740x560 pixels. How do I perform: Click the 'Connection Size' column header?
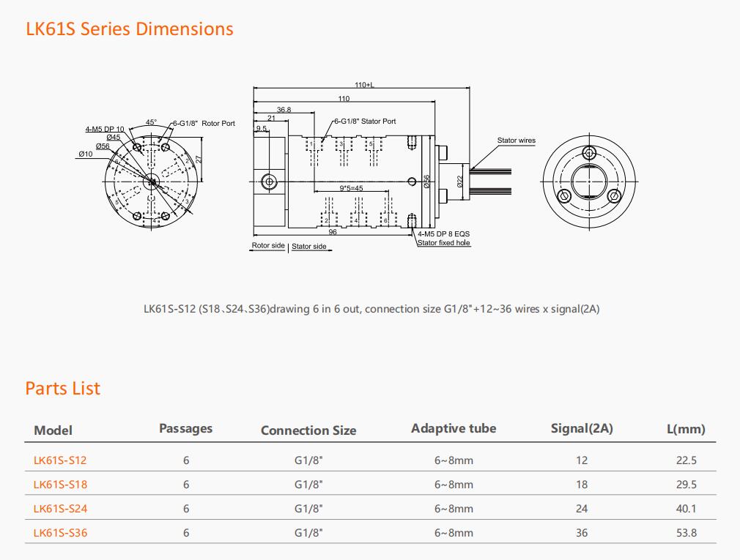(x=308, y=430)
